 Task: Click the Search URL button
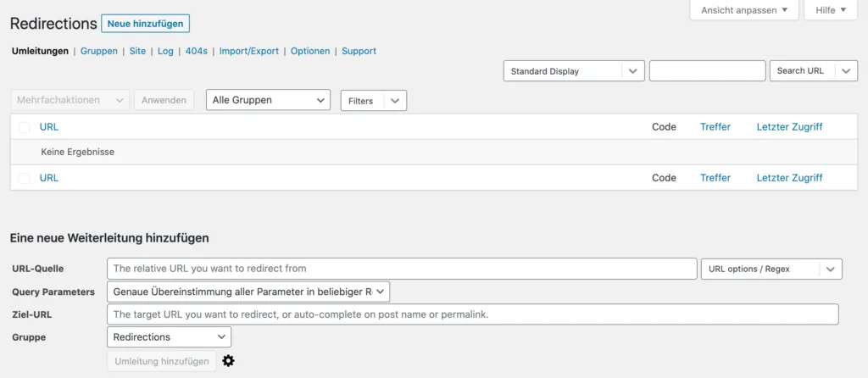point(803,71)
